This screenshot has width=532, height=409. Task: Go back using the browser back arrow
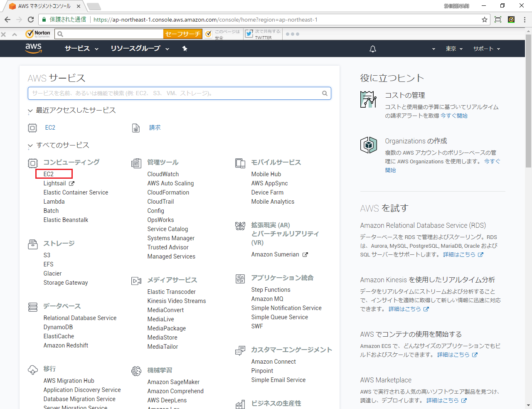[x=7, y=20]
